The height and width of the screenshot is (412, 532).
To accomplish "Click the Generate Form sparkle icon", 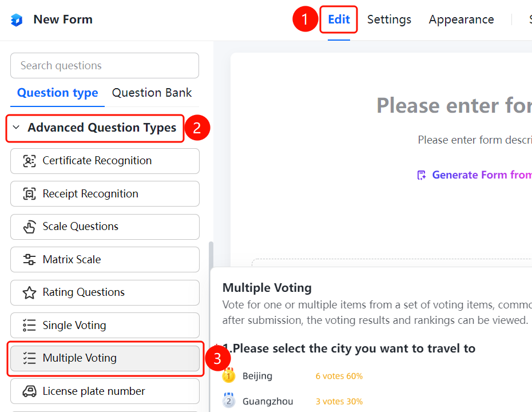I will (x=422, y=175).
